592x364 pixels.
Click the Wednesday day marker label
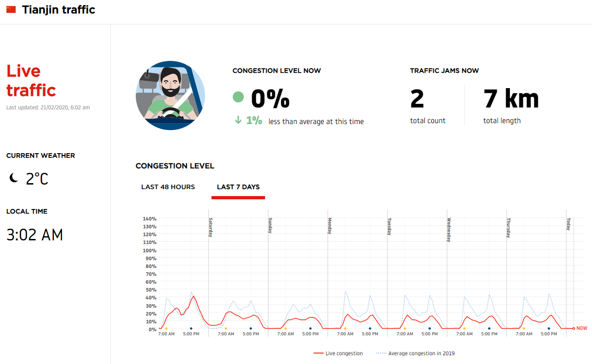449,229
